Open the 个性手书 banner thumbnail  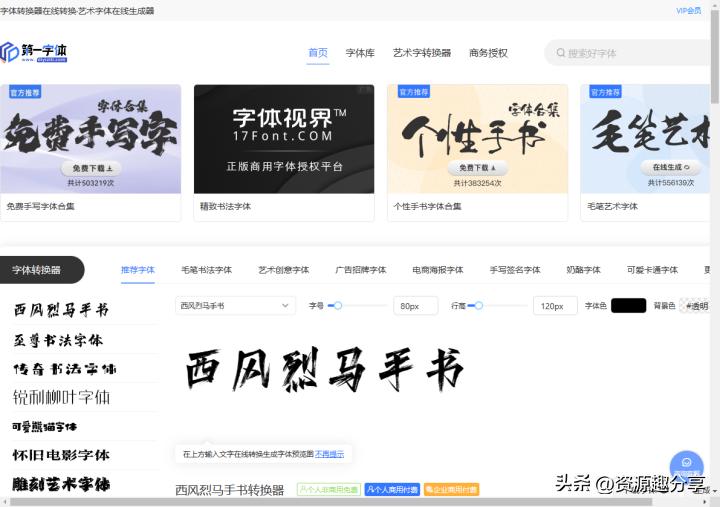point(478,139)
